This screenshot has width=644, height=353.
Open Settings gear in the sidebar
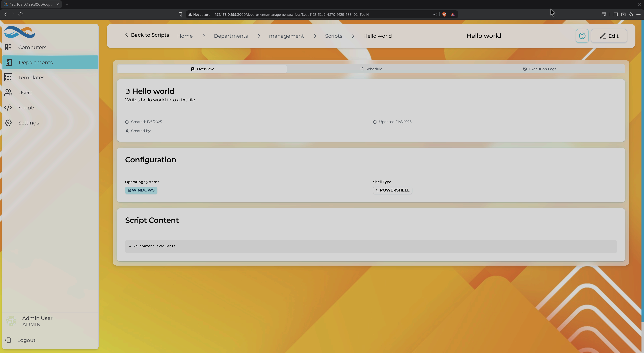click(8, 123)
